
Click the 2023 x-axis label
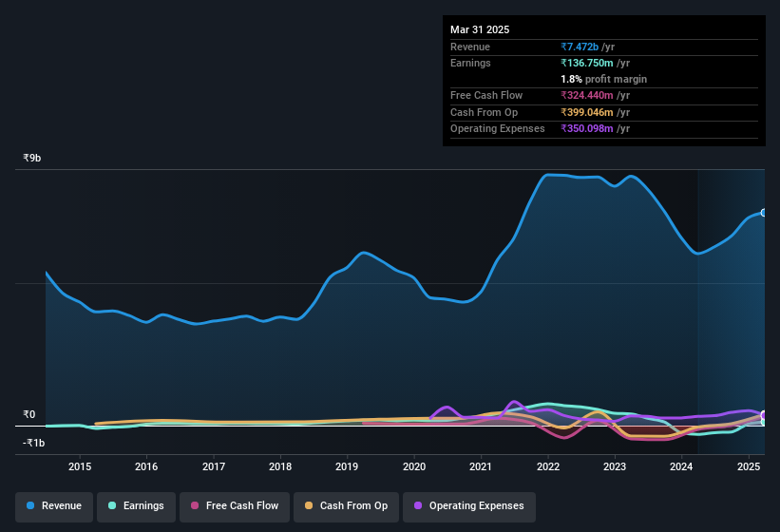615,466
